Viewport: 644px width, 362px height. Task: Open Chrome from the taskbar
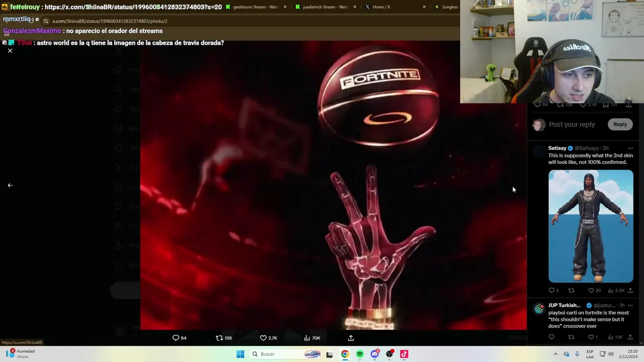click(x=345, y=354)
